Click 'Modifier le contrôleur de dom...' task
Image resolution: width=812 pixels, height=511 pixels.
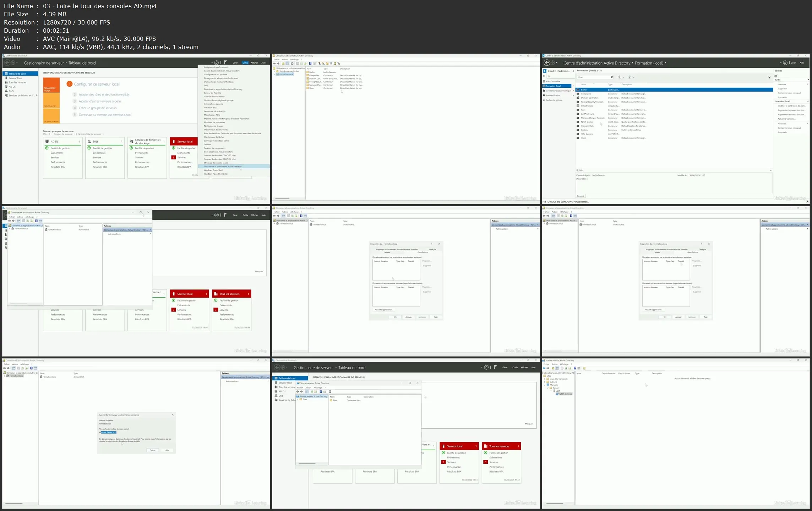point(791,106)
